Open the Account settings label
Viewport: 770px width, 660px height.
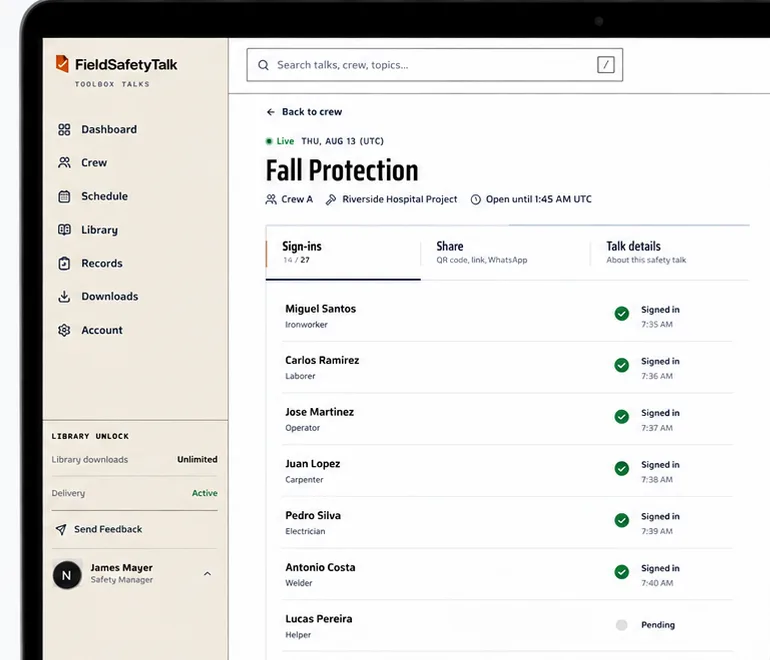(102, 330)
